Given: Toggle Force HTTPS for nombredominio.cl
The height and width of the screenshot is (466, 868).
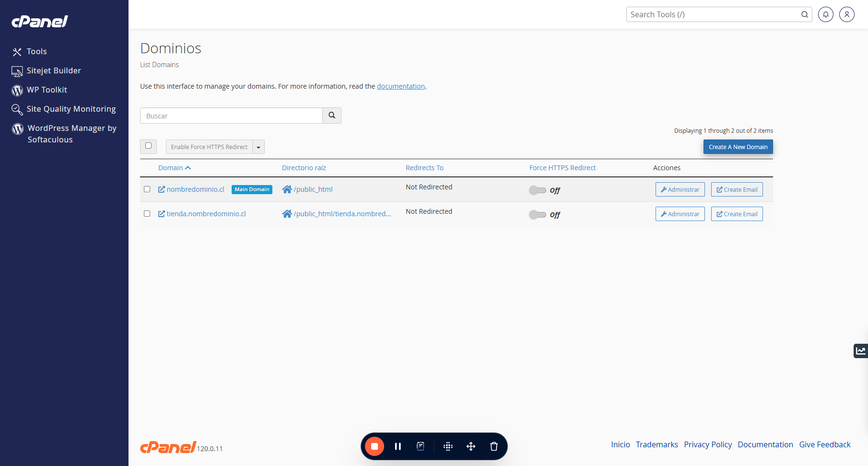Looking at the screenshot, I should [538, 190].
